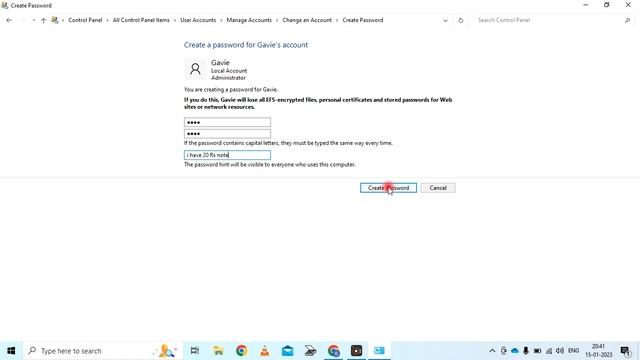Open the Windows Start menu

[11, 351]
